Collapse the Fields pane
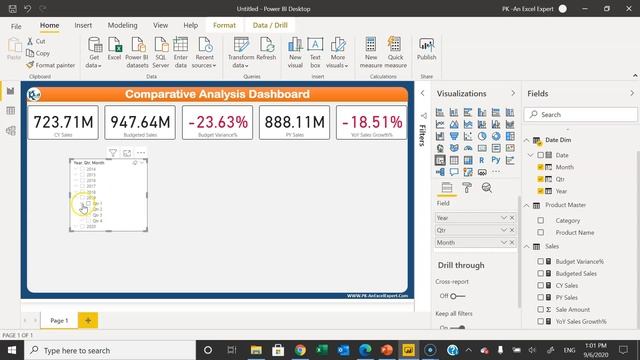Viewport: 640px width, 360px height. pyautogui.click(x=632, y=93)
